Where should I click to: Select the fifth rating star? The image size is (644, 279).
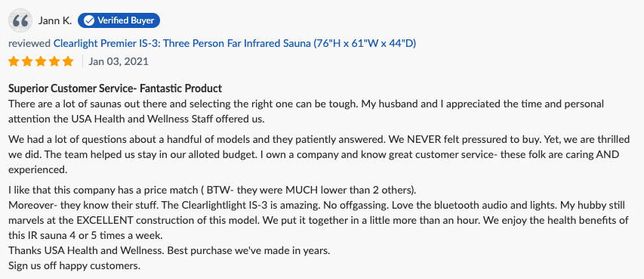click(x=68, y=61)
